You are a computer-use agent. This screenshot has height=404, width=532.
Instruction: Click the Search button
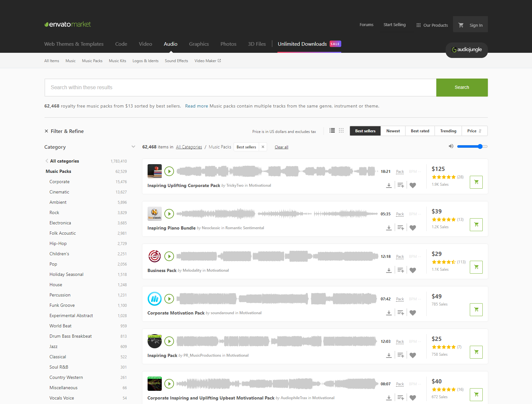tap(462, 87)
